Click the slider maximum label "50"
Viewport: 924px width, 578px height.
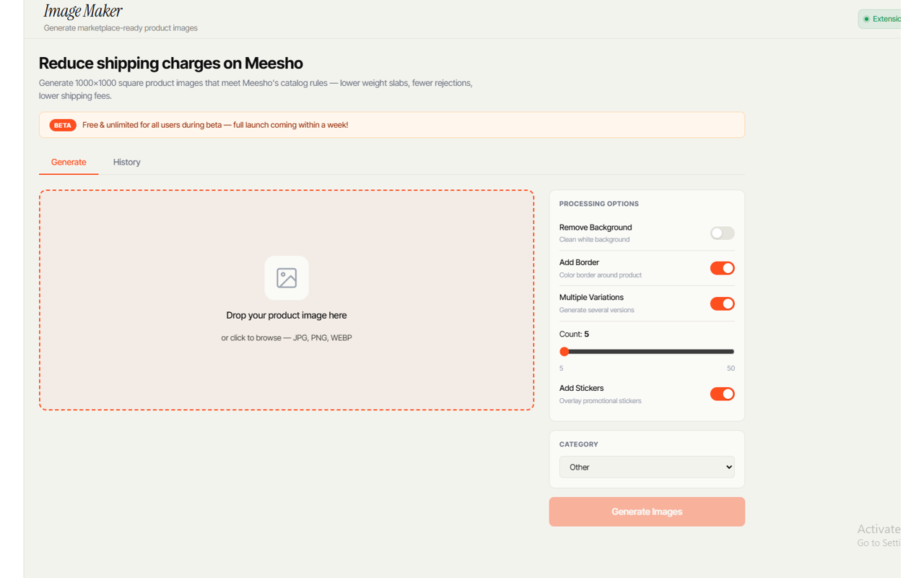[x=731, y=368]
